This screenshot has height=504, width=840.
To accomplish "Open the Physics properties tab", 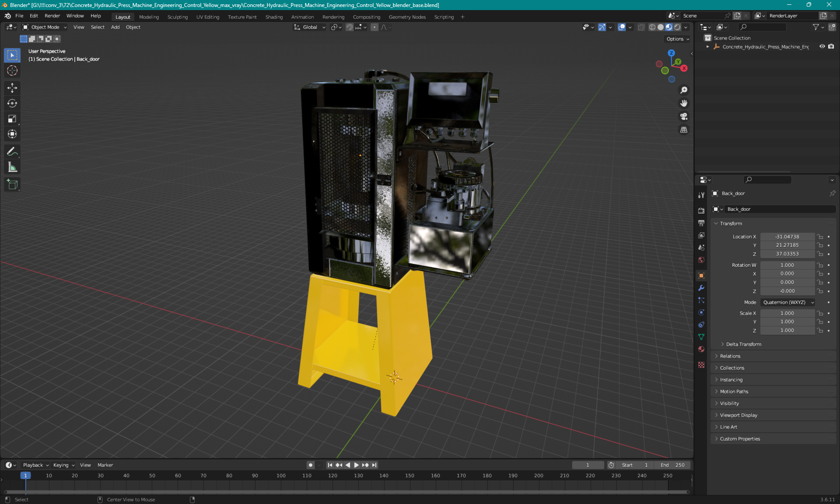I will point(701,312).
